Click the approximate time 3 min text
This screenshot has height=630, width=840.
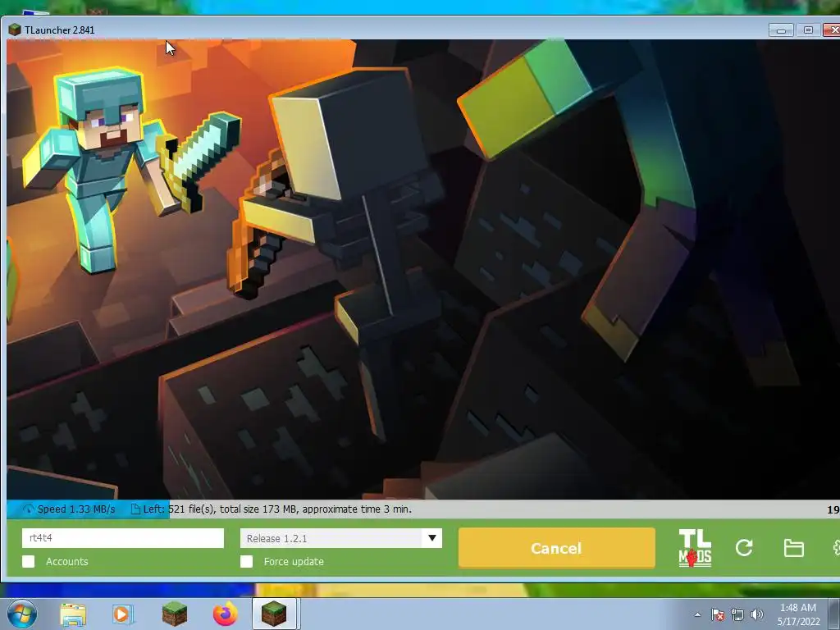358,509
